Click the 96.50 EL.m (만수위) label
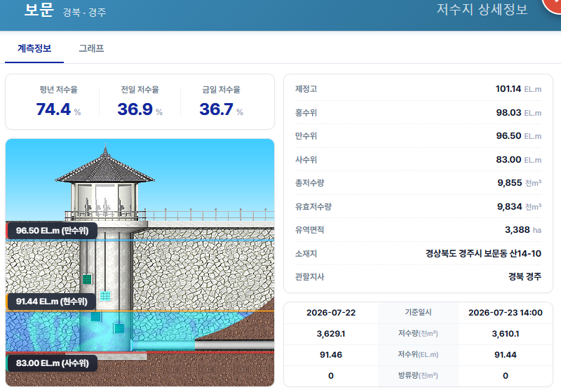Screen dimensions: 561x392 52,231
